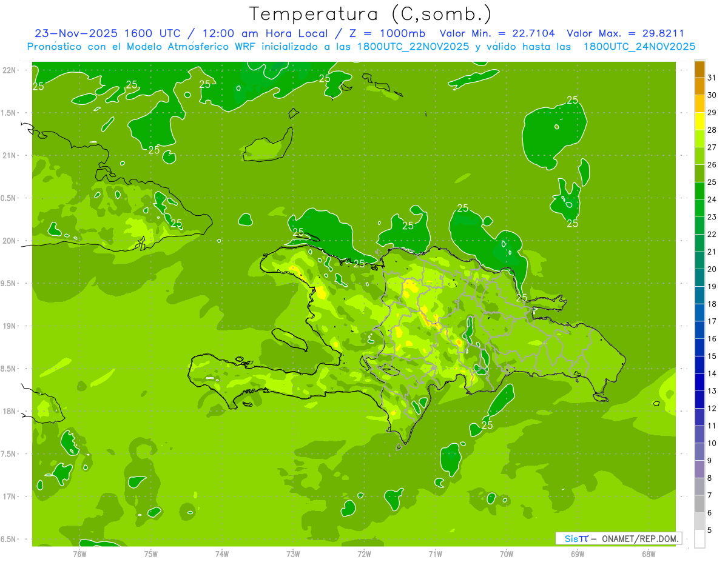Click the "1800UTC_24NOV2025" valid-until time

pyautogui.click(x=639, y=47)
